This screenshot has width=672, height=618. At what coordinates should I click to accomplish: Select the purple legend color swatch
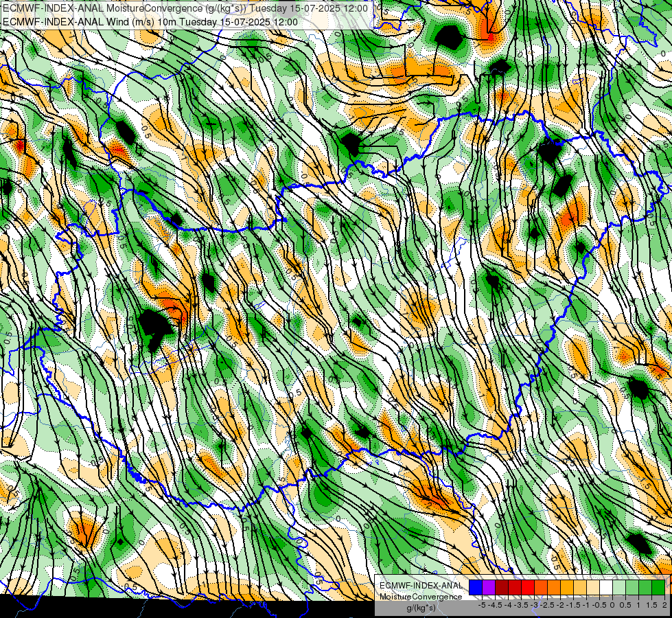click(489, 588)
